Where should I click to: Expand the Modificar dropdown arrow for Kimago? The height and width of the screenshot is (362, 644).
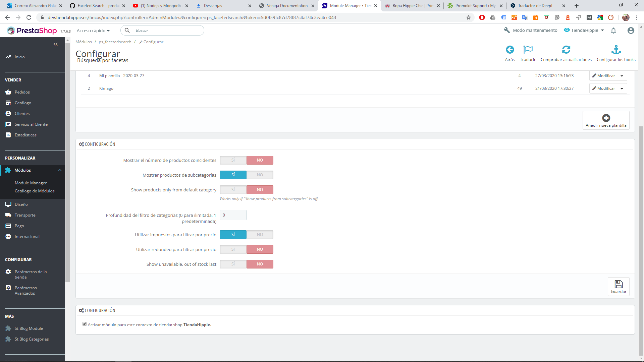coord(622,88)
